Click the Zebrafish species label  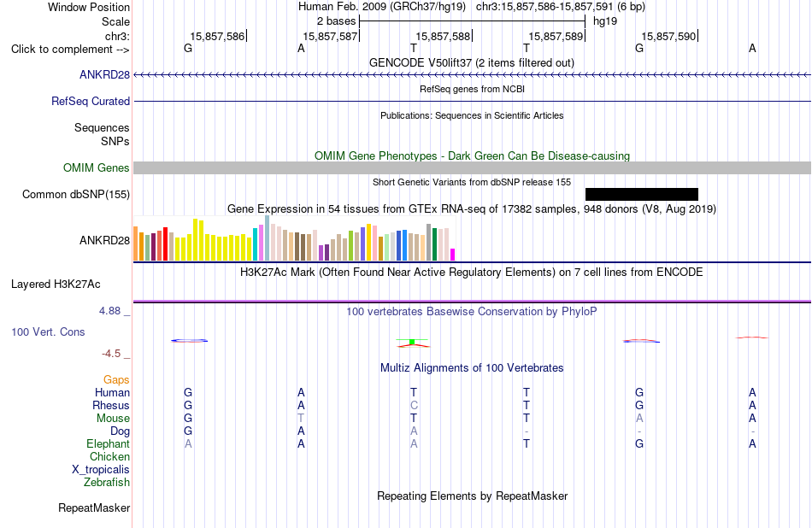click(107, 482)
